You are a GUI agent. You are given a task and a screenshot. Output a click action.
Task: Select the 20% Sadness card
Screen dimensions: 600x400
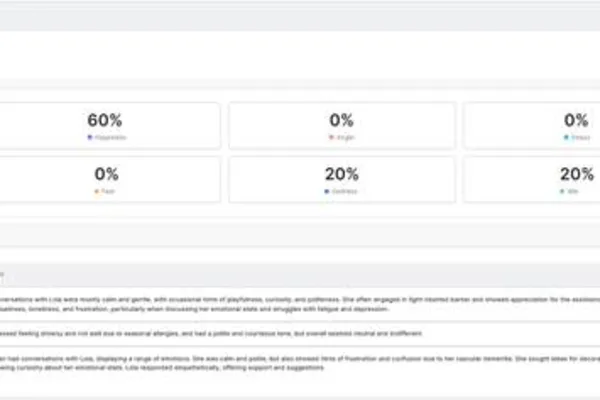pos(342,179)
